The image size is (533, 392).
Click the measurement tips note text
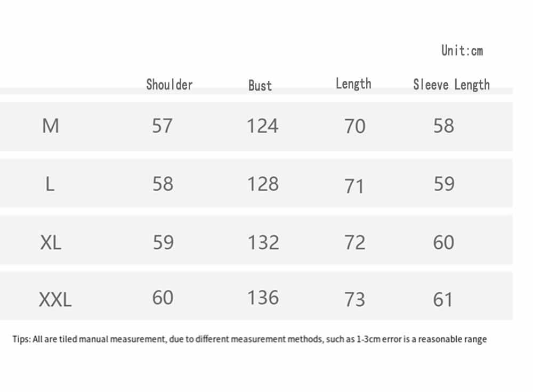[249, 339]
